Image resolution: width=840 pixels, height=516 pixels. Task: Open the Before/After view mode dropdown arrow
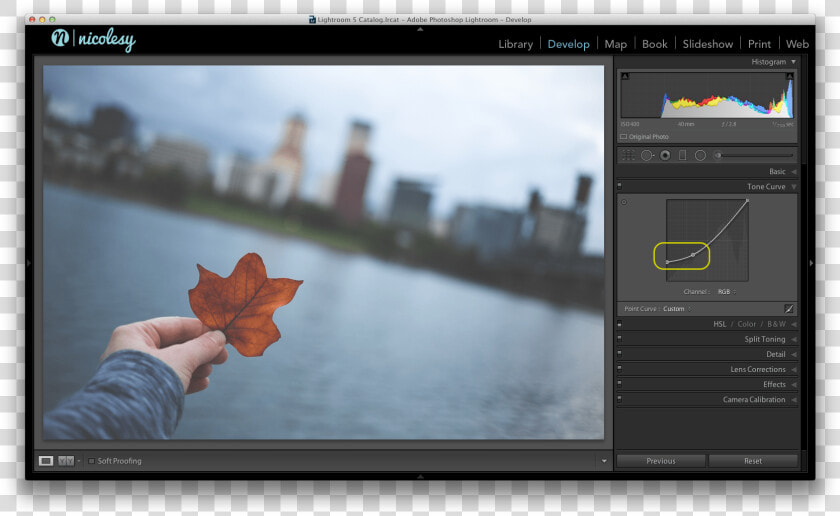click(79, 461)
